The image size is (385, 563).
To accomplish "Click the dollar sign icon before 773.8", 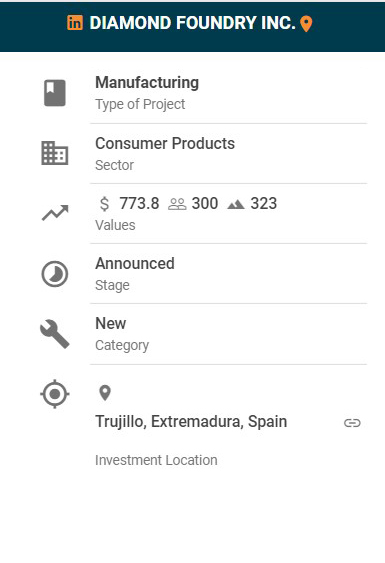I will click(x=104, y=204).
